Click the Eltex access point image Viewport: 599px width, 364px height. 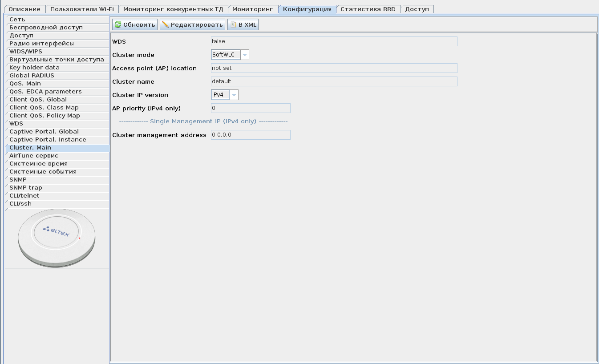point(57,238)
